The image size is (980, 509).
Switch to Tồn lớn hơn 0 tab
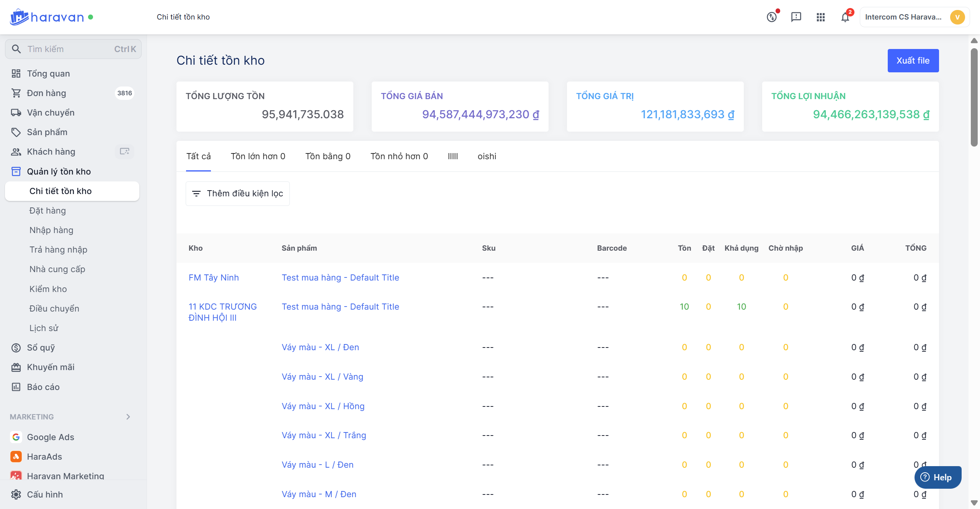pos(258,156)
